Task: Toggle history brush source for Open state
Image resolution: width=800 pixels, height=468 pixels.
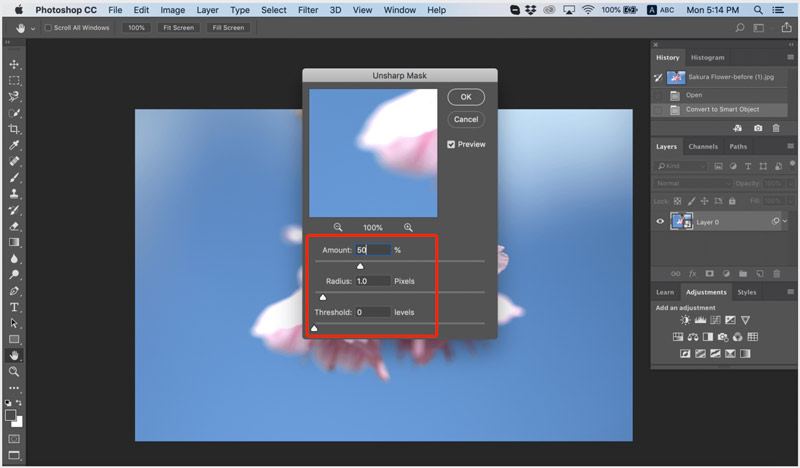Action: 658,95
